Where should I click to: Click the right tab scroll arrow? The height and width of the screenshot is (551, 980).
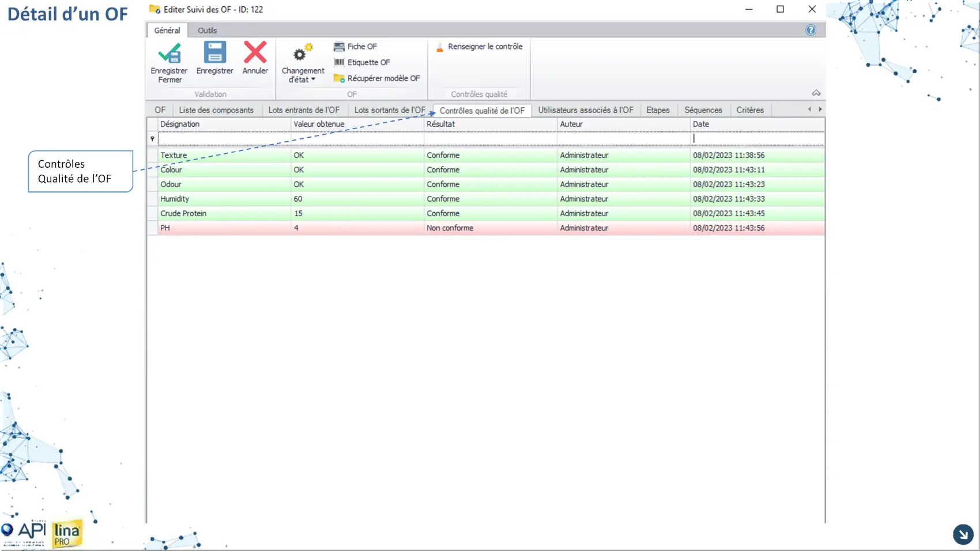(x=820, y=110)
